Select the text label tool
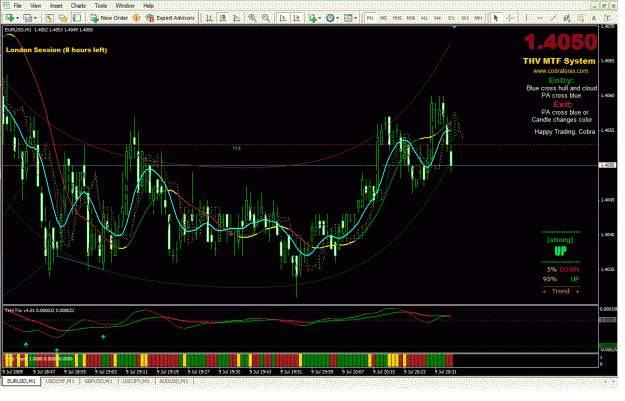625x401 pixels. coord(607,18)
